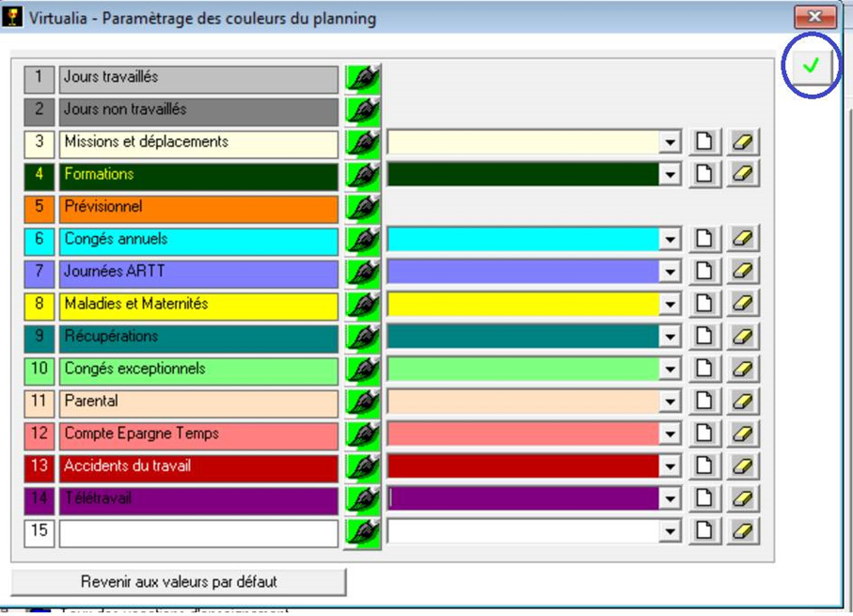Click the eraser icon on Formations row

(x=742, y=175)
